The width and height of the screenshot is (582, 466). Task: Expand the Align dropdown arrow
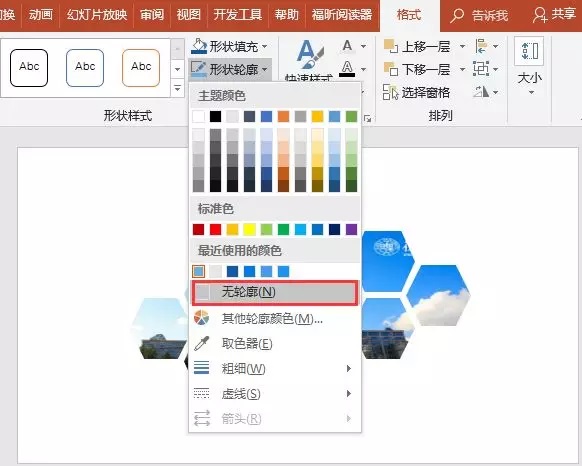click(x=496, y=46)
